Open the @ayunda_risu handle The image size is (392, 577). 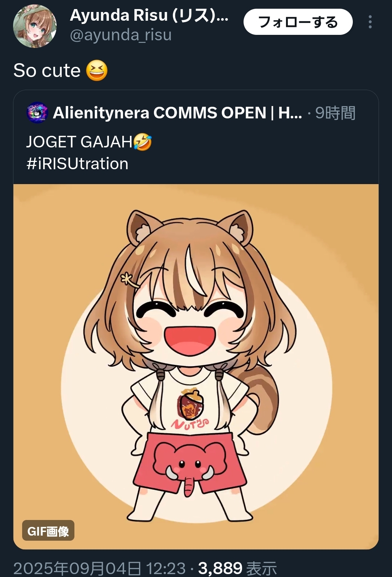point(121,35)
